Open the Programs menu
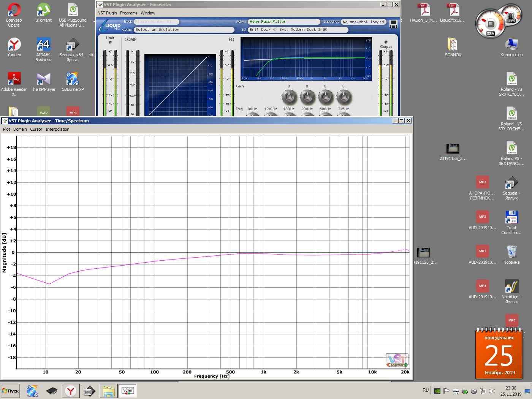 [128, 13]
